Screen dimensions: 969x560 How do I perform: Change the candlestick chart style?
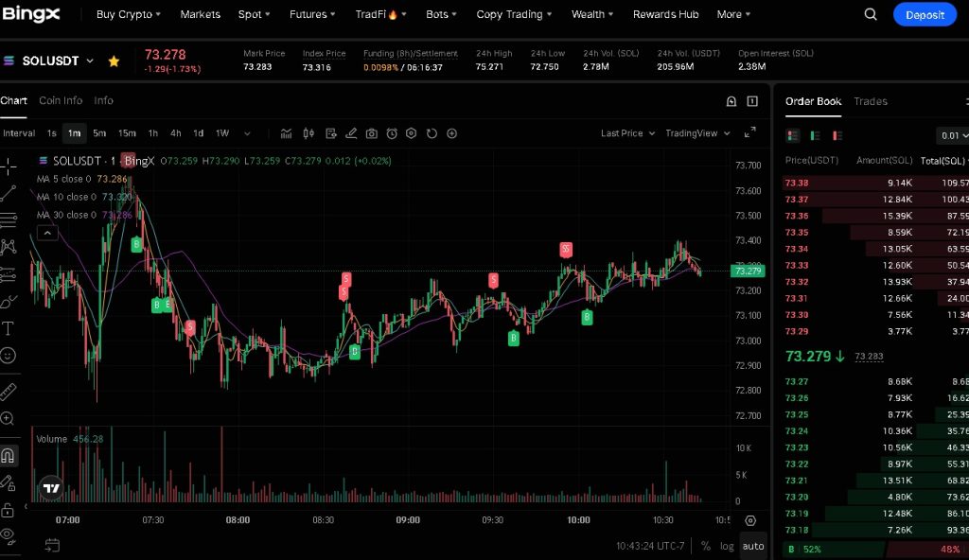coord(308,133)
